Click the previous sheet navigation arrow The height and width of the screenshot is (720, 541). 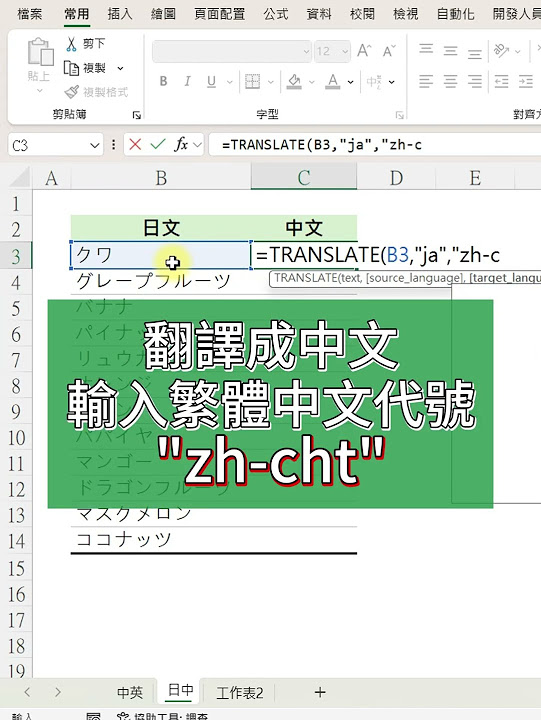tap(27, 692)
